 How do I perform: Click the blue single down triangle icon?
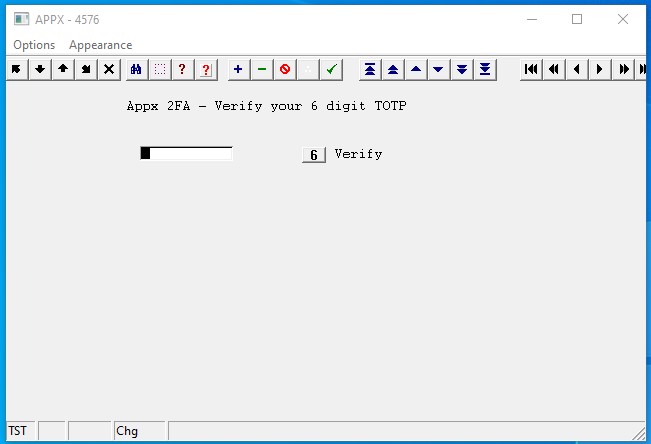point(439,69)
